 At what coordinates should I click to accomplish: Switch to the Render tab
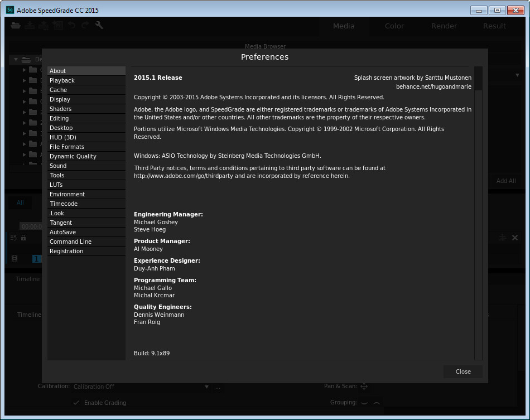pyautogui.click(x=444, y=26)
